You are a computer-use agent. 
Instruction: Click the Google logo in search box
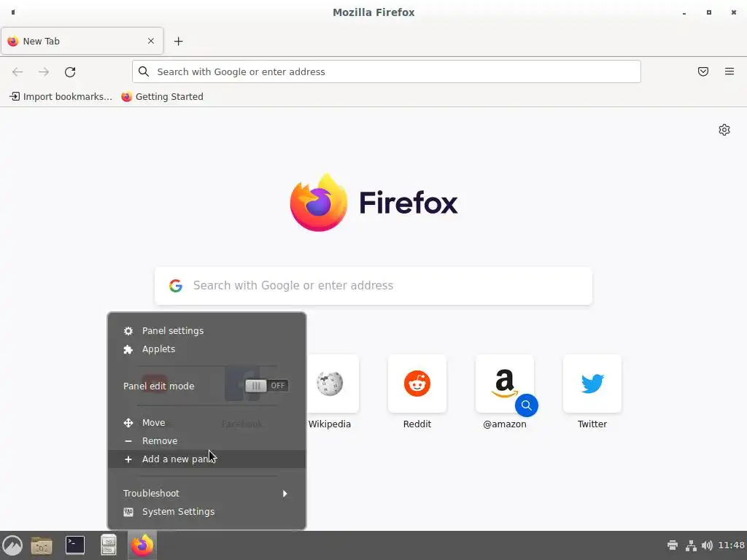point(176,286)
